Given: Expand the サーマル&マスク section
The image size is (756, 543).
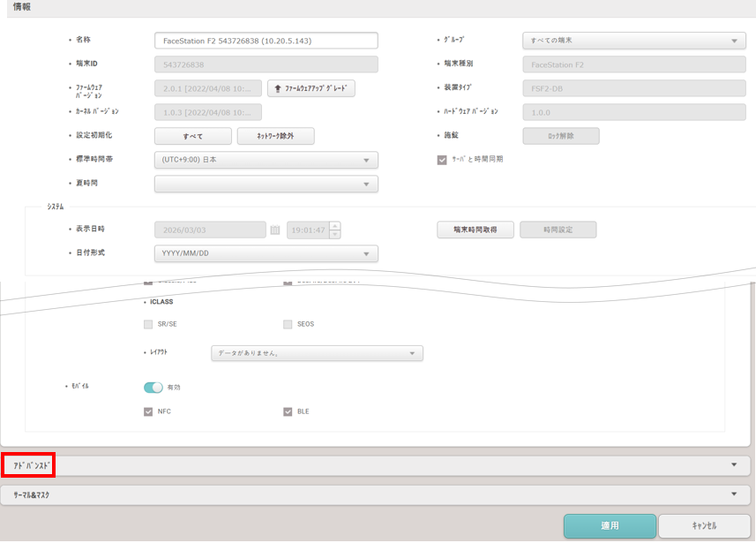Looking at the screenshot, I should (x=375, y=495).
